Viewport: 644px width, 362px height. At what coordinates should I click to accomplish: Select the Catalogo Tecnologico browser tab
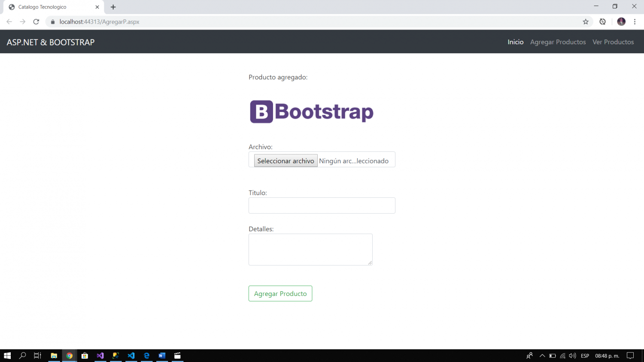[x=54, y=7]
